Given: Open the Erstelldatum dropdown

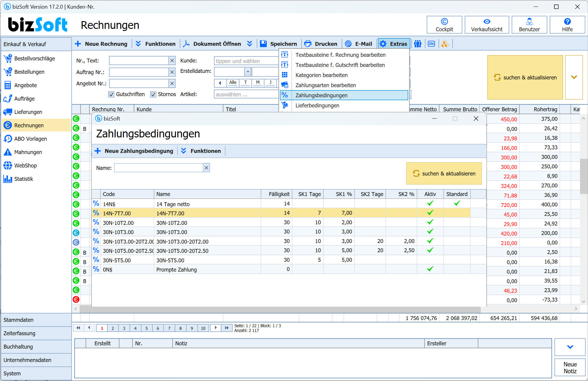Looking at the screenshot, I should coord(248,72).
